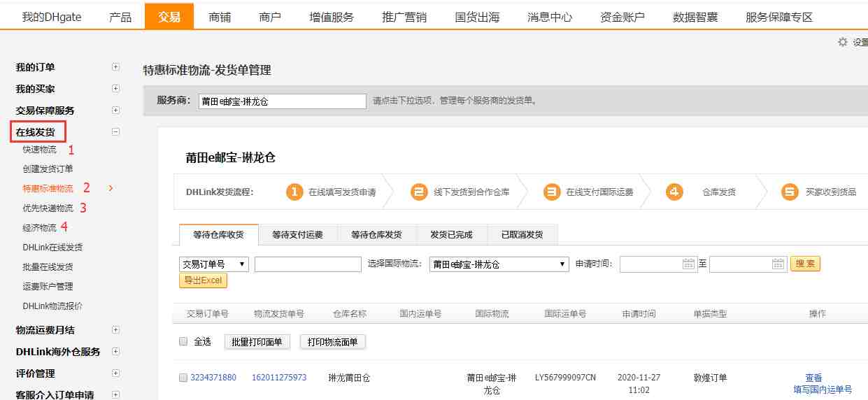Open 批量在线发货 in the sidebar

(x=48, y=266)
